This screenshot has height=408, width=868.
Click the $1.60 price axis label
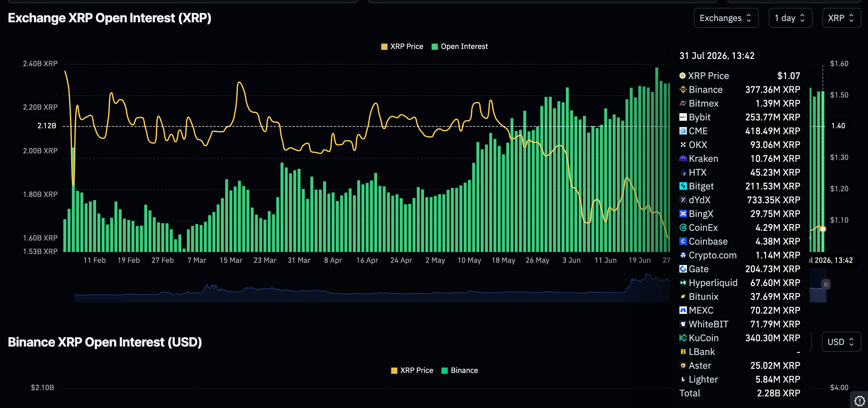pos(839,64)
